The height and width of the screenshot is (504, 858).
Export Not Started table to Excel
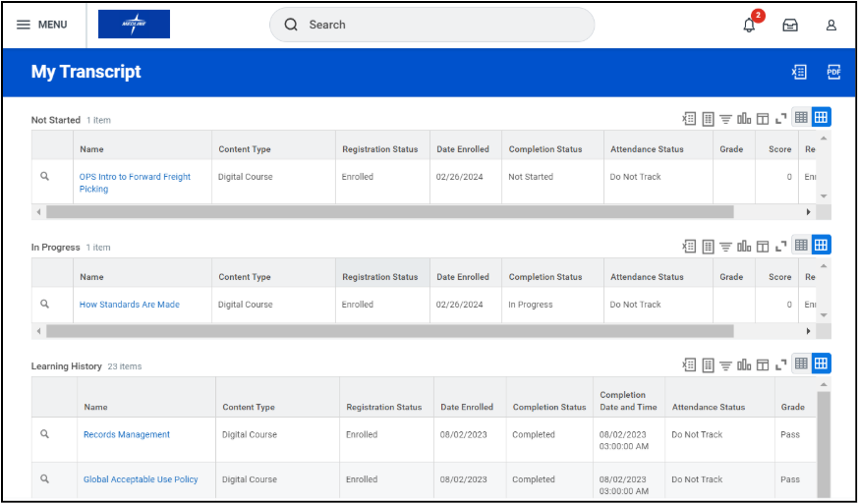point(689,118)
